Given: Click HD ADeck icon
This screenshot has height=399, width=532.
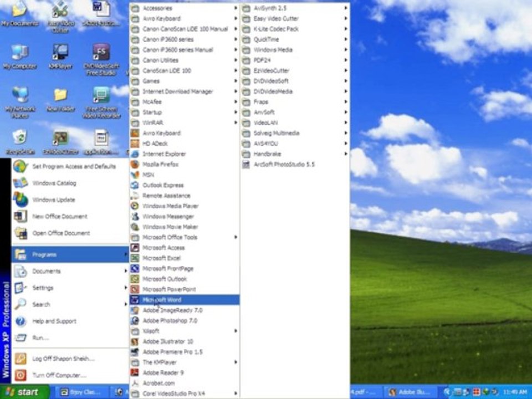Looking at the screenshot, I should (135, 144).
